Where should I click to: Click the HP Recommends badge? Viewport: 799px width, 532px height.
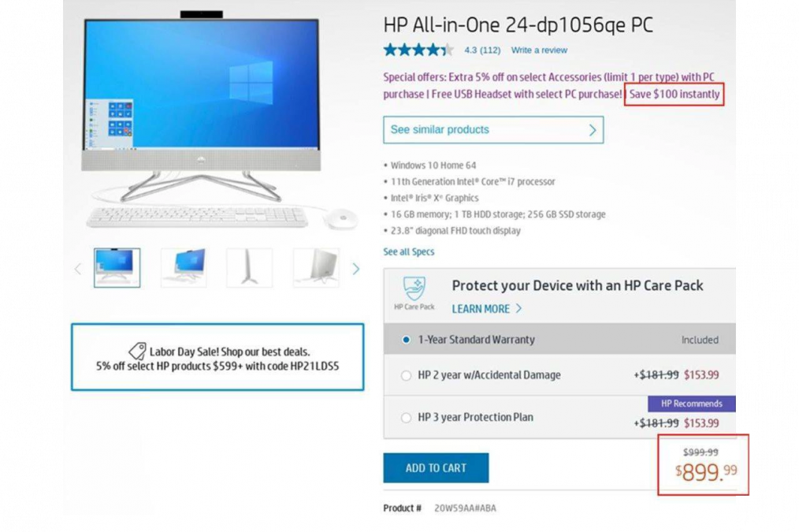click(x=692, y=404)
